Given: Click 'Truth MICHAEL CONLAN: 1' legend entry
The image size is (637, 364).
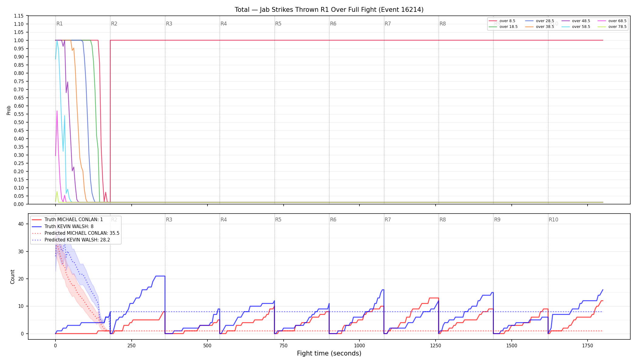Looking at the screenshot, I should point(74,220).
